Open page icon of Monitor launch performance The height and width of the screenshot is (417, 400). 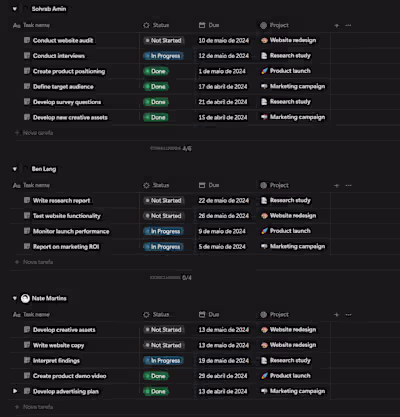point(27,231)
